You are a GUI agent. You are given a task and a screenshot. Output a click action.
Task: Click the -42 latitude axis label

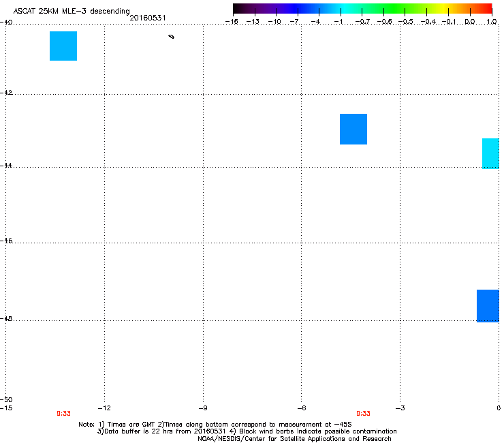[x=6, y=92]
